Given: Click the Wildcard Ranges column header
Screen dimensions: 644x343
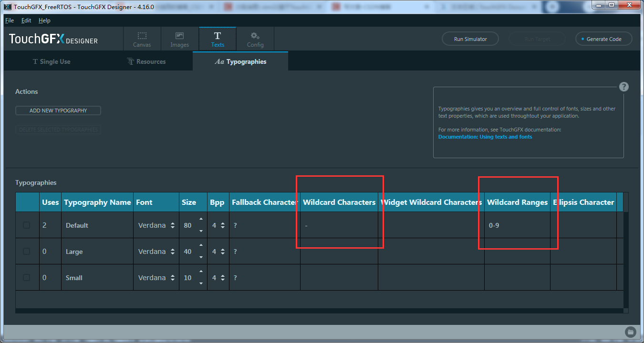Looking at the screenshot, I should tap(517, 202).
